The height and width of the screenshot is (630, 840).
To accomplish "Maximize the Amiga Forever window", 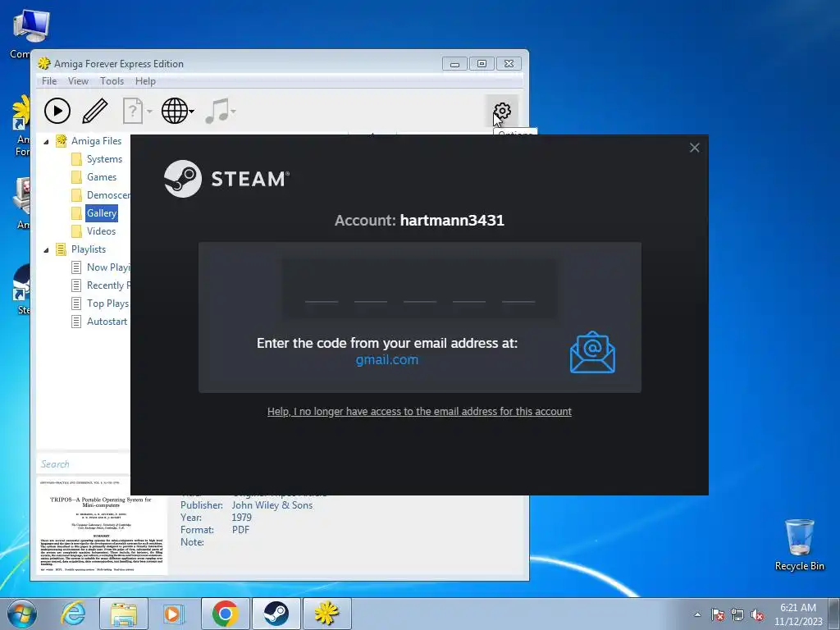I will [x=482, y=64].
